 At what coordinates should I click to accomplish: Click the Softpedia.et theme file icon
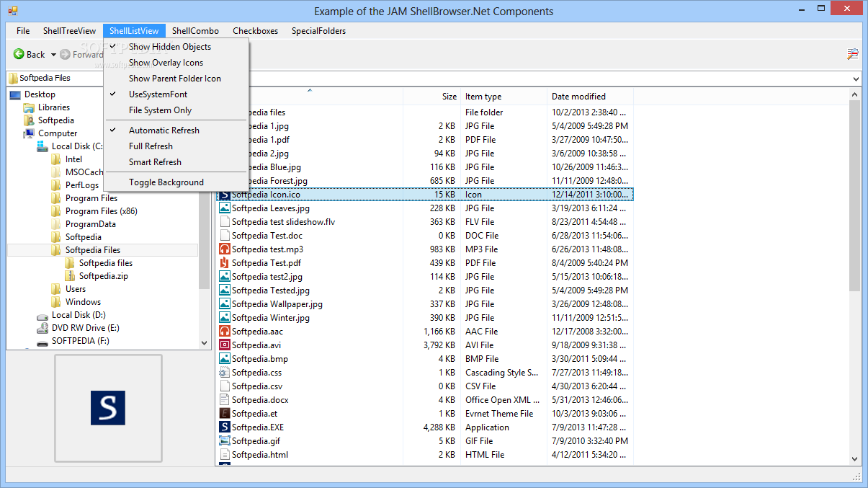[225, 414]
